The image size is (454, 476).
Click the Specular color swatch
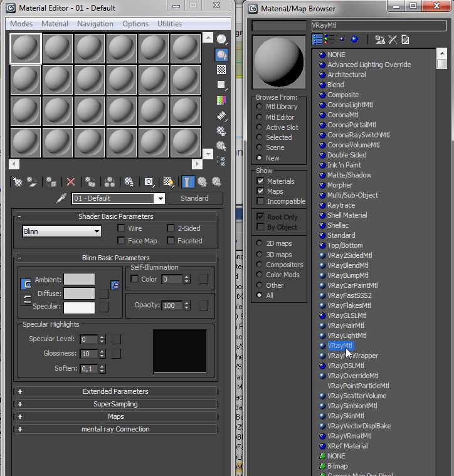(x=79, y=307)
